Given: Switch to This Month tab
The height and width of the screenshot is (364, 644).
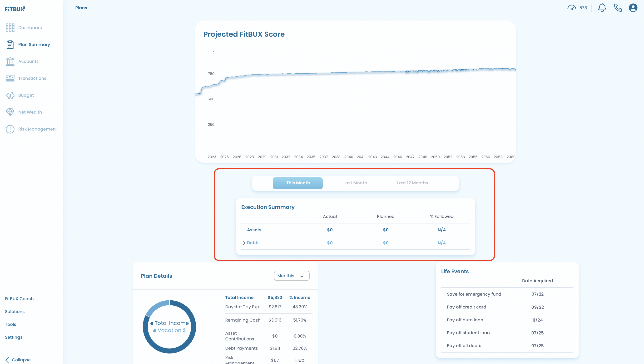Looking at the screenshot, I should click(x=298, y=183).
